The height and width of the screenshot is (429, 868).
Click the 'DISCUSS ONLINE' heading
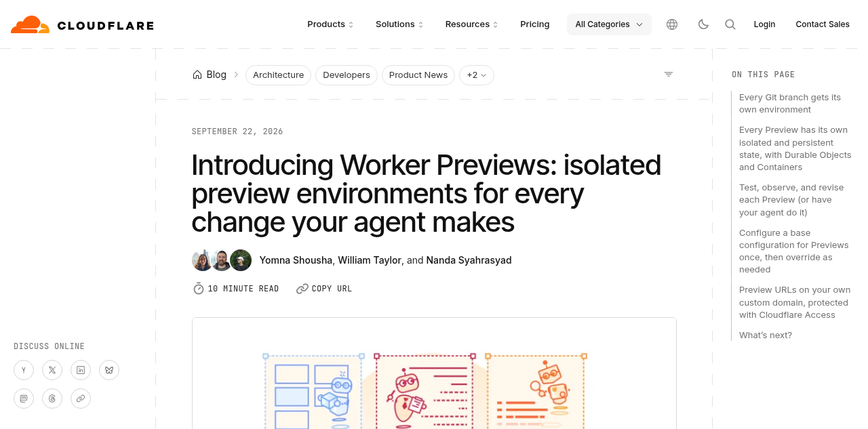tap(49, 346)
